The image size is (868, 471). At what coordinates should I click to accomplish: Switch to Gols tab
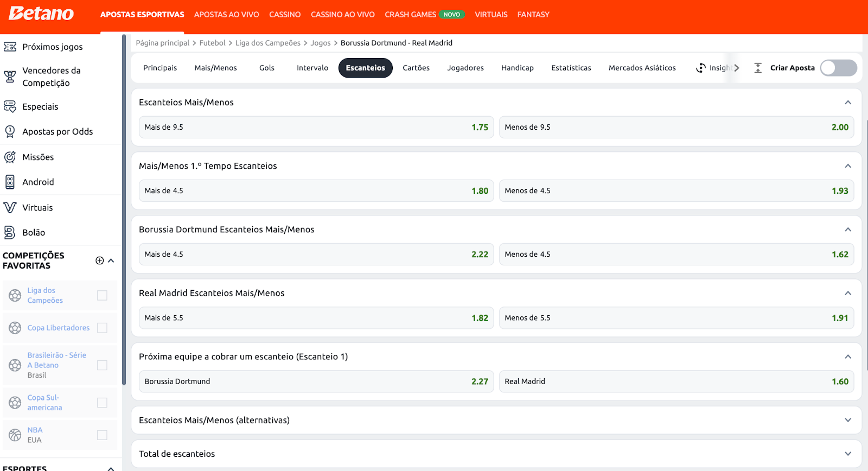[x=267, y=68]
